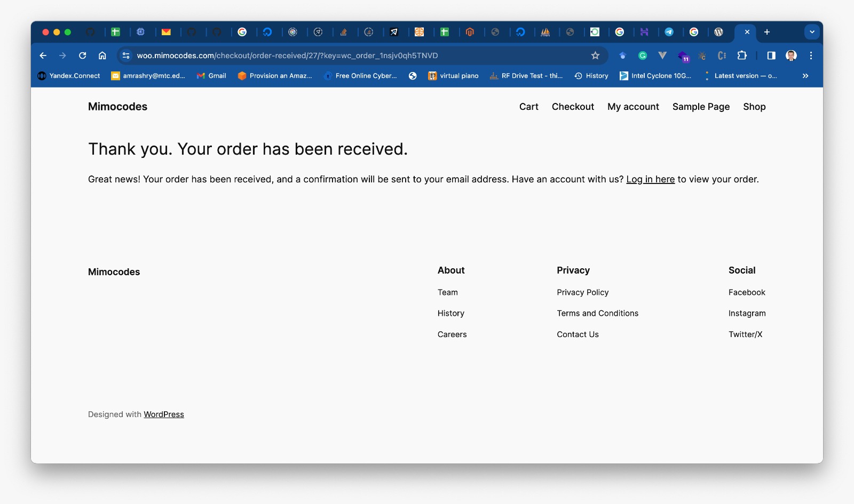Open the Gmail bookmark
The height and width of the screenshot is (504, 854).
coord(212,76)
